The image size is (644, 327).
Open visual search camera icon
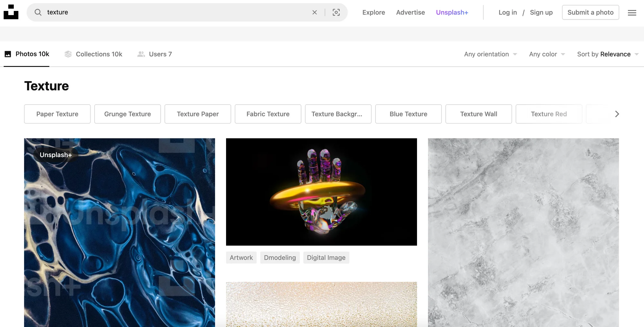[336, 12]
